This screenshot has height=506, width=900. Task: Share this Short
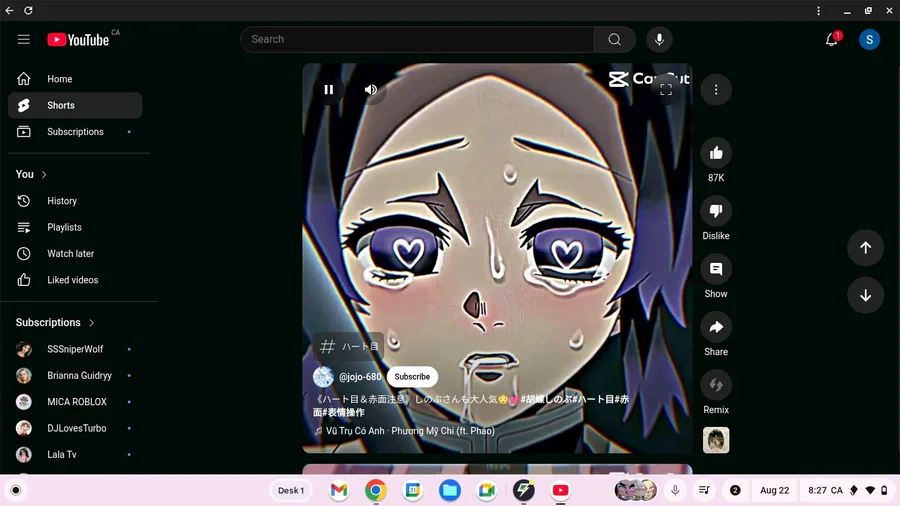coord(716,326)
